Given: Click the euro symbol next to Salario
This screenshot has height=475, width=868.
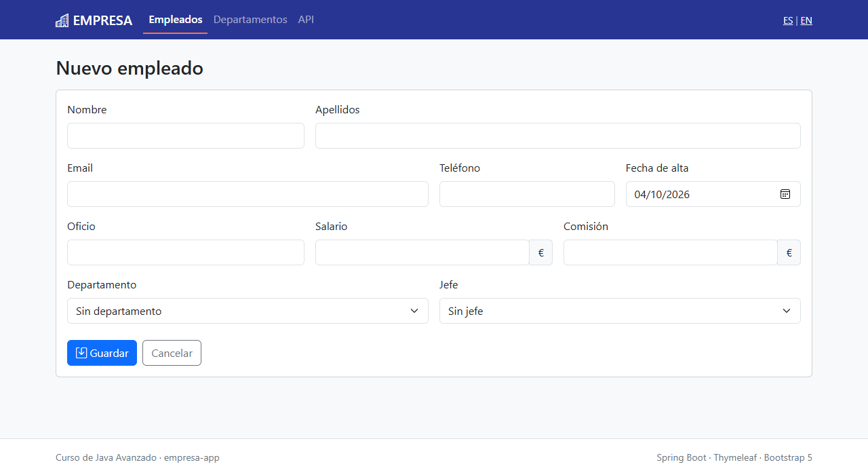Looking at the screenshot, I should (541, 252).
